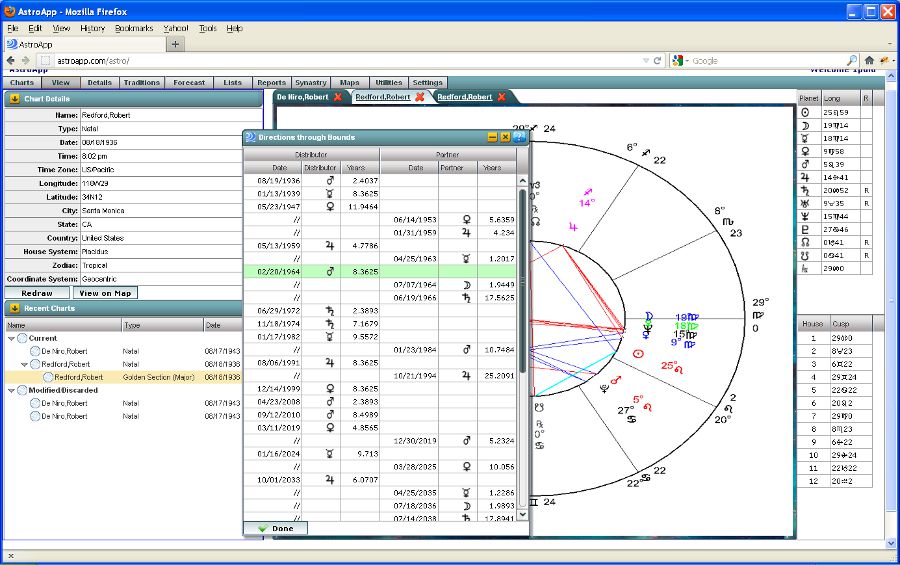
Task: Open the Synastry menu
Action: (x=311, y=83)
